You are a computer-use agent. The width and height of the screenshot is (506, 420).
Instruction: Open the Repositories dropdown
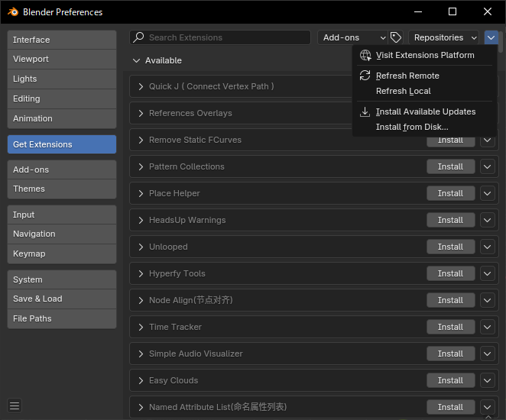443,37
